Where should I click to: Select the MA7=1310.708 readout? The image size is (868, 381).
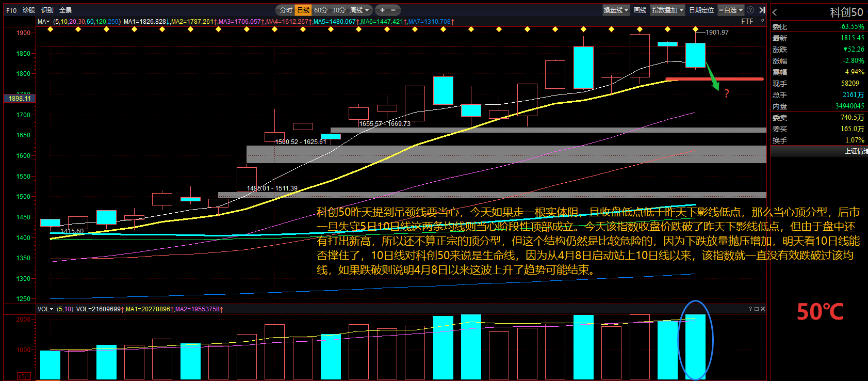pyautogui.click(x=432, y=22)
